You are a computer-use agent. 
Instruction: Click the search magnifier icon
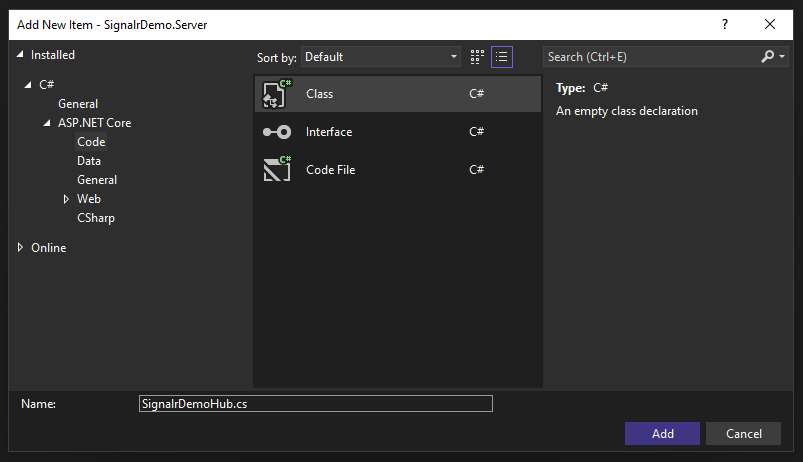click(x=768, y=57)
